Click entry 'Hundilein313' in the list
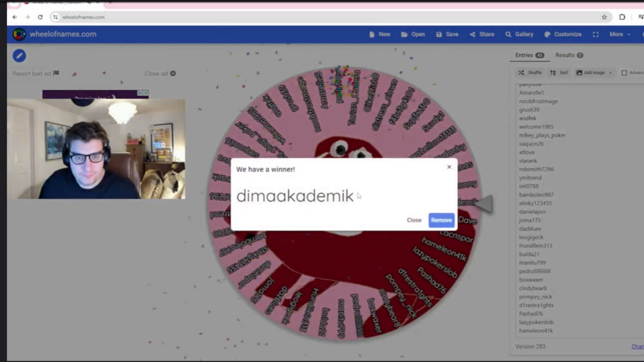Image resolution: width=644 pixels, height=362 pixels. (536, 245)
